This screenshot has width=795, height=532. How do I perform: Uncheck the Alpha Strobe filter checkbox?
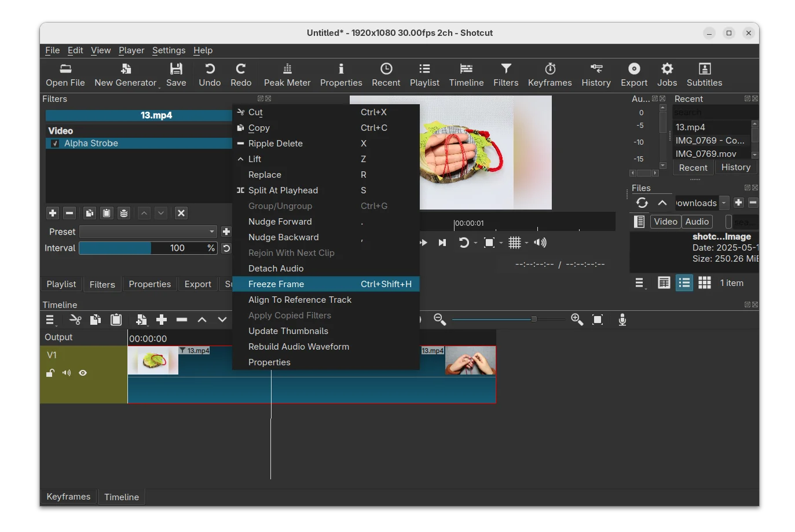coord(55,144)
